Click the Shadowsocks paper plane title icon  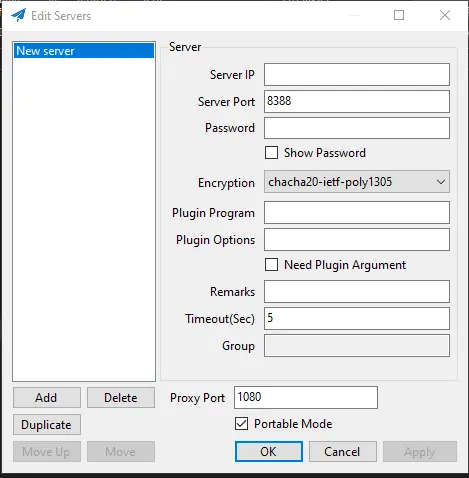point(18,15)
